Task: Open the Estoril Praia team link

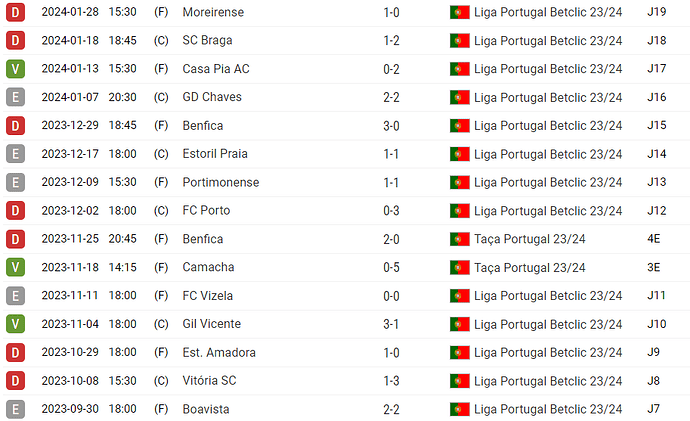Action: click(x=215, y=154)
